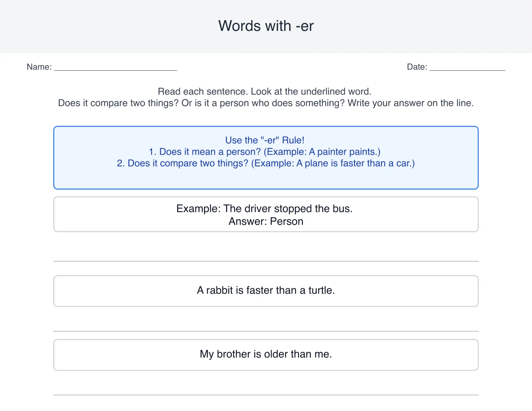Screen dimensions: 532x411
Task: Click rule 1 about a painter paints
Action: click(264, 152)
